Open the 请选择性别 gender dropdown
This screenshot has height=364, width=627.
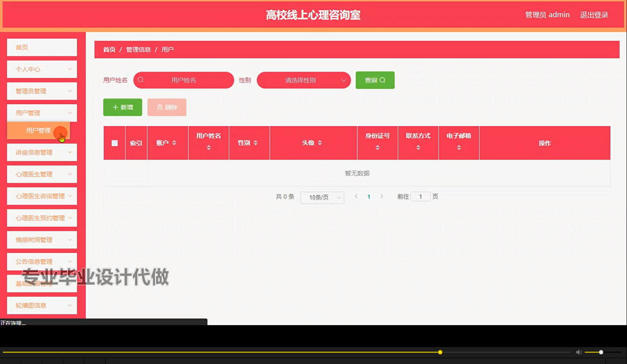pos(304,80)
